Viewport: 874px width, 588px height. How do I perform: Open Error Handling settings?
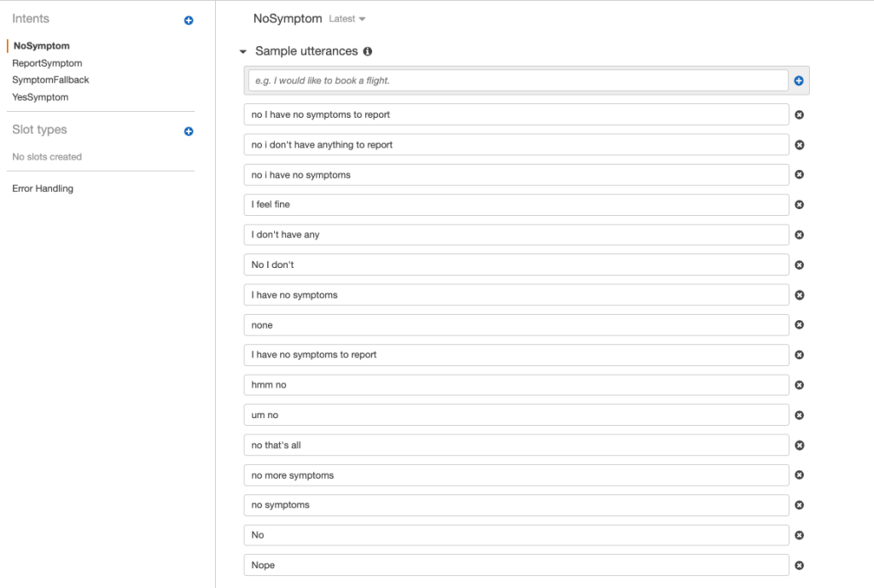tap(40, 188)
